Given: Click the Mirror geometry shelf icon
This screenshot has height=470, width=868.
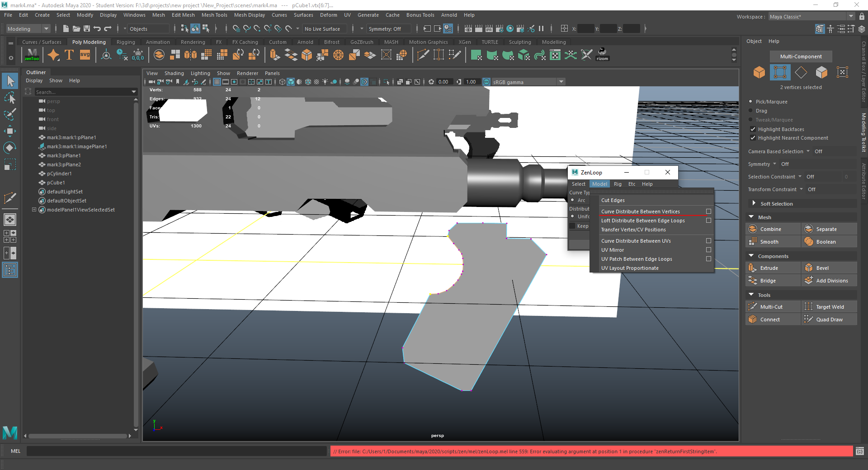Looking at the screenshot, I should coord(190,55).
